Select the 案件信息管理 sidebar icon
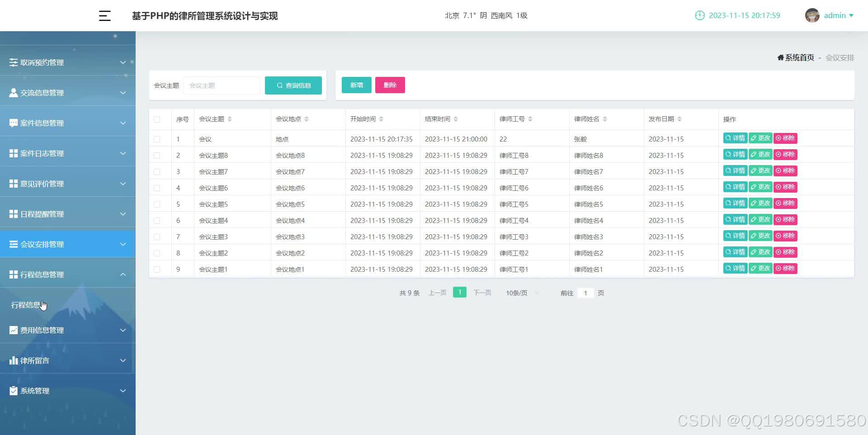 click(13, 123)
